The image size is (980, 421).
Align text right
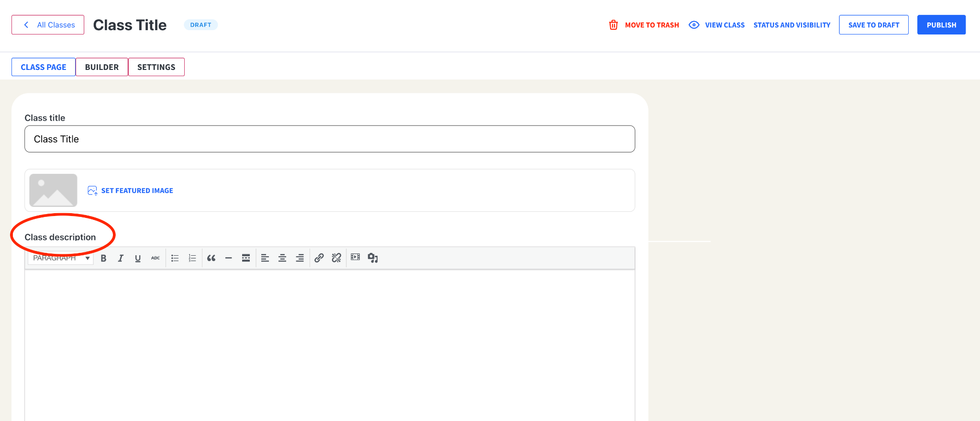click(x=300, y=258)
